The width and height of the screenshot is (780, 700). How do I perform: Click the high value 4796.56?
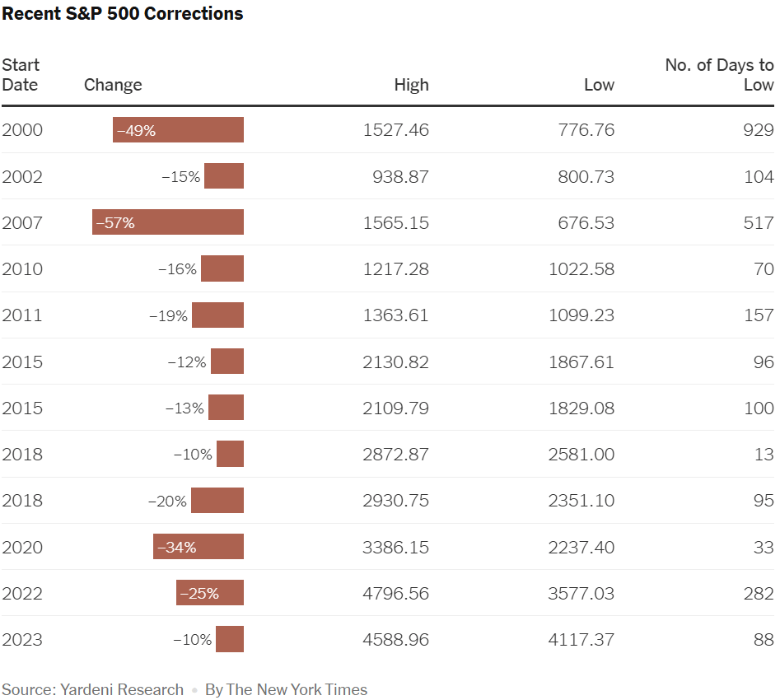pos(395,593)
